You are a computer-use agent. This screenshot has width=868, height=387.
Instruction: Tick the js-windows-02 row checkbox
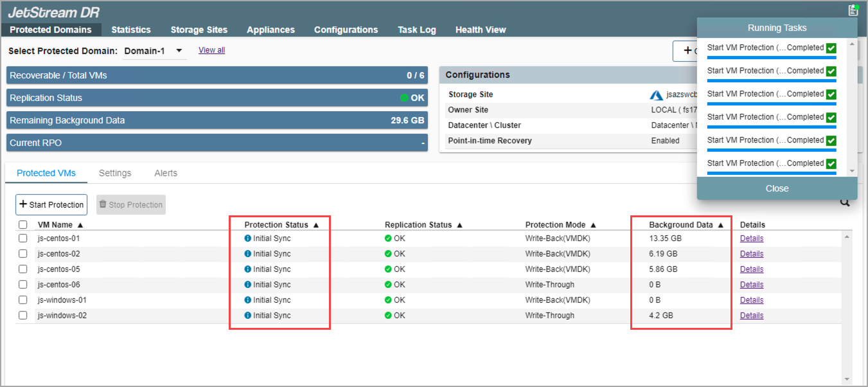click(x=23, y=316)
